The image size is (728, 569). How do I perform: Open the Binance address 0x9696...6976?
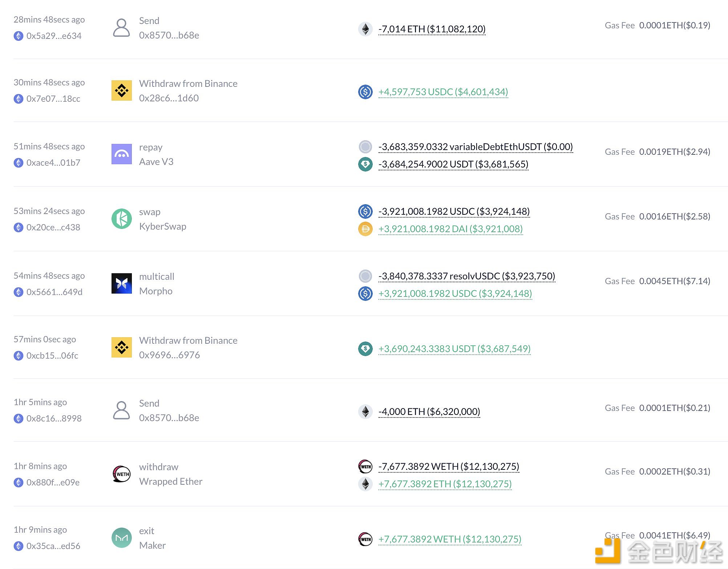pos(169,355)
